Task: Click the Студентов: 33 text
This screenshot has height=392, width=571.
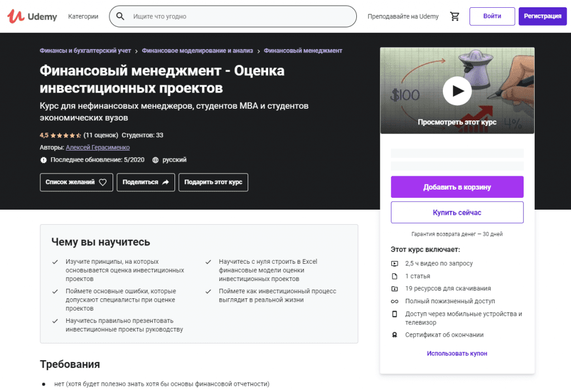Action: (x=142, y=135)
